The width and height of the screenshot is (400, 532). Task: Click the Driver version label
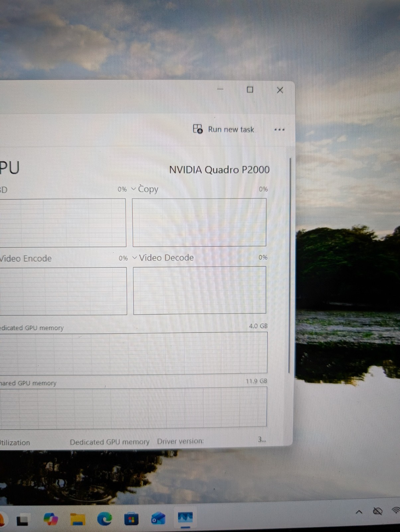[180, 441]
